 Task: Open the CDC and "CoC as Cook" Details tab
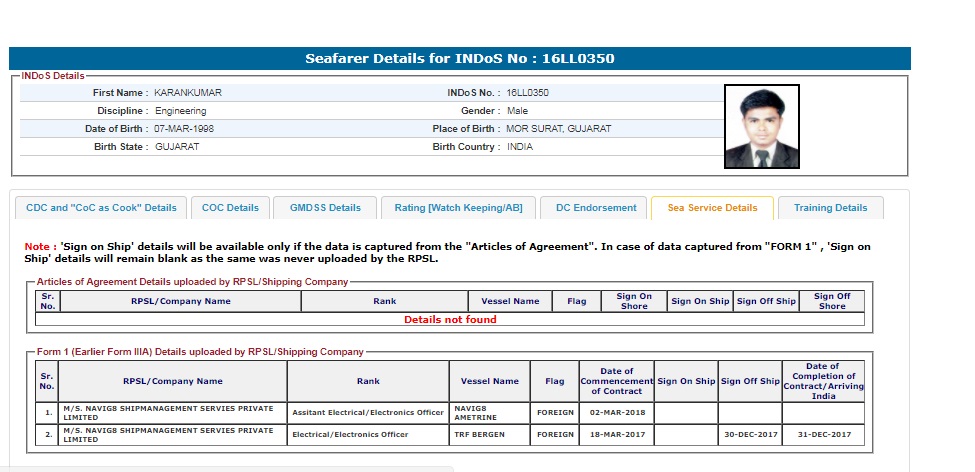click(x=101, y=208)
